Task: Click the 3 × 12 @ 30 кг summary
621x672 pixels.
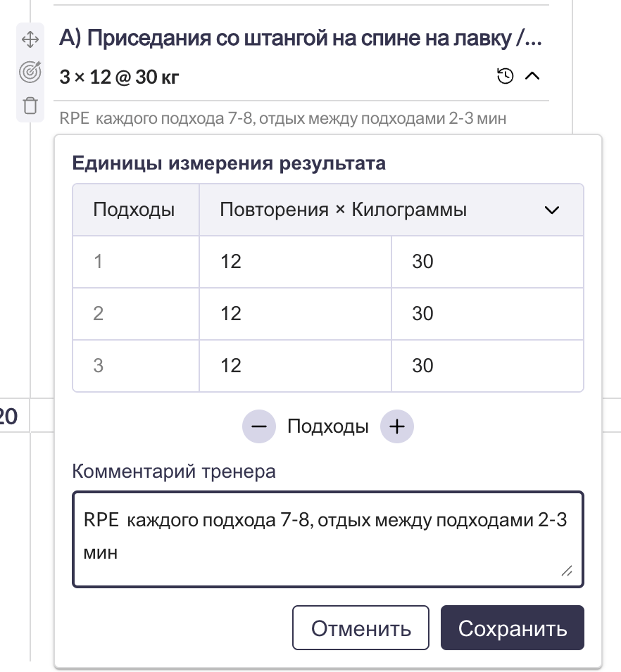Action: coord(119,77)
